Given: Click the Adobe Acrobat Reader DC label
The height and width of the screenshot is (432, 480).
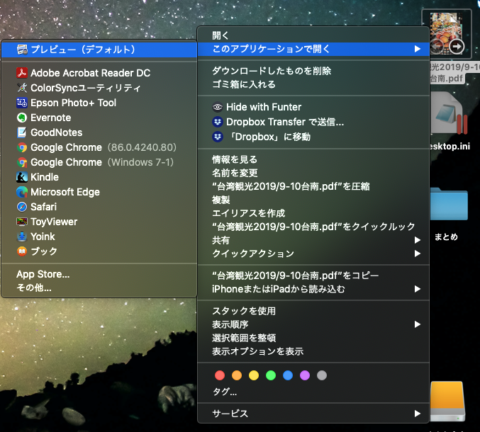Looking at the screenshot, I should point(90,73).
